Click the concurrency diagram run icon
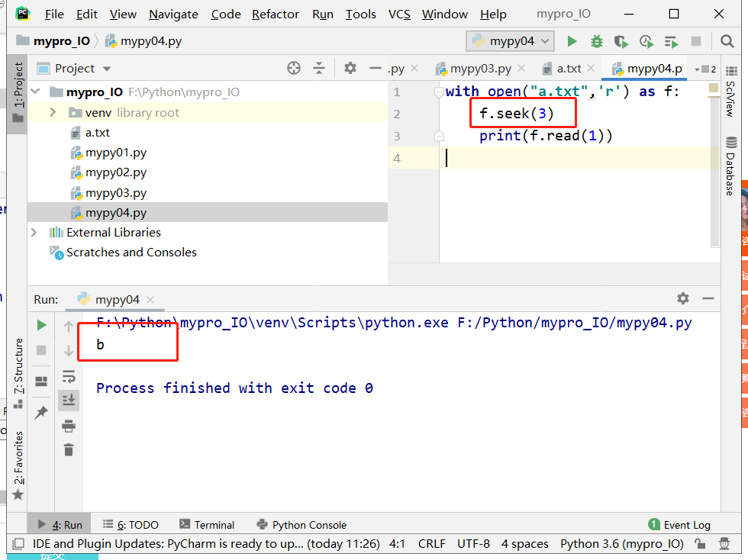748x560 pixels. pyautogui.click(x=671, y=41)
